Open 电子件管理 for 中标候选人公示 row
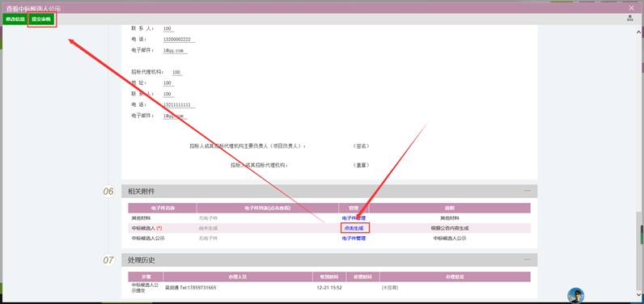 (354, 238)
